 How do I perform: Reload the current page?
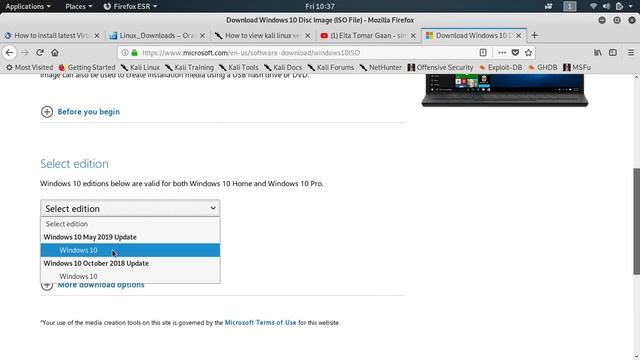click(40, 53)
